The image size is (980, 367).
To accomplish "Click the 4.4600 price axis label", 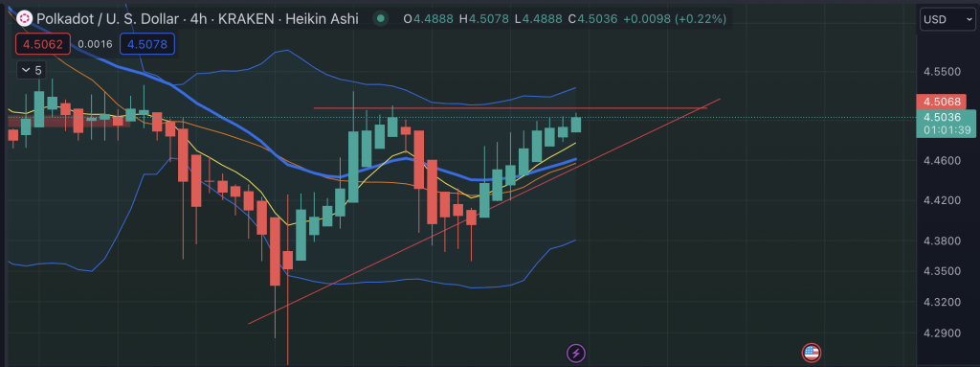I will [942, 160].
